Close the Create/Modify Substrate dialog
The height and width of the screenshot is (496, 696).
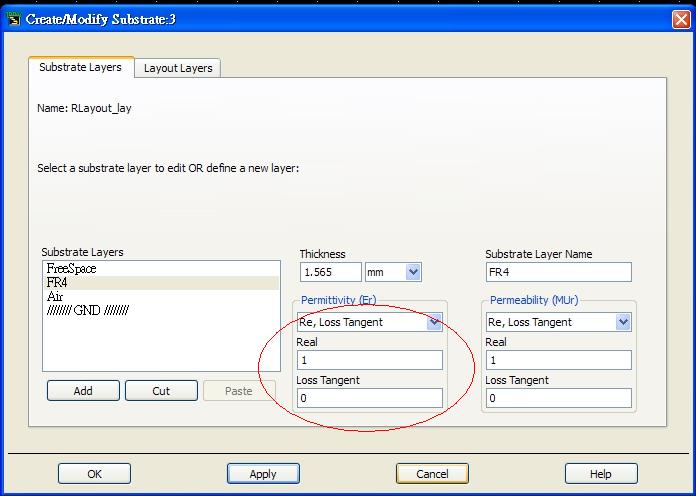(x=681, y=20)
